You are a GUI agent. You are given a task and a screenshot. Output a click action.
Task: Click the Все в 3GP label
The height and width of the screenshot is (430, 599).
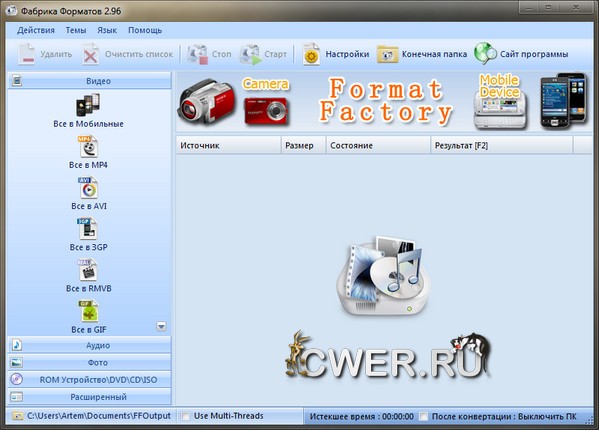[88, 247]
